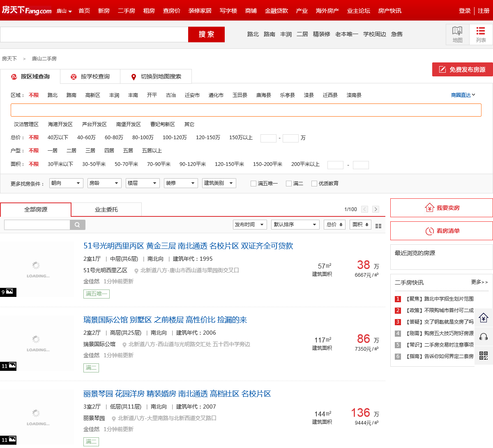Click the minimum total price input field
493x448 pixels.
pyautogui.click(x=268, y=138)
